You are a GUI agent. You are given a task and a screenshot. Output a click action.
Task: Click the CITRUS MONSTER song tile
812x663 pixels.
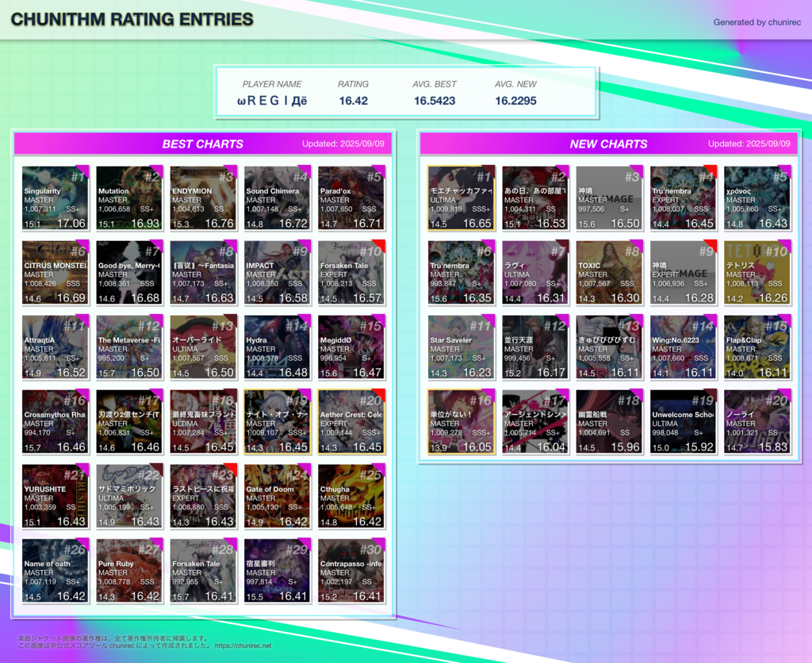pyautogui.click(x=55, y=273)
